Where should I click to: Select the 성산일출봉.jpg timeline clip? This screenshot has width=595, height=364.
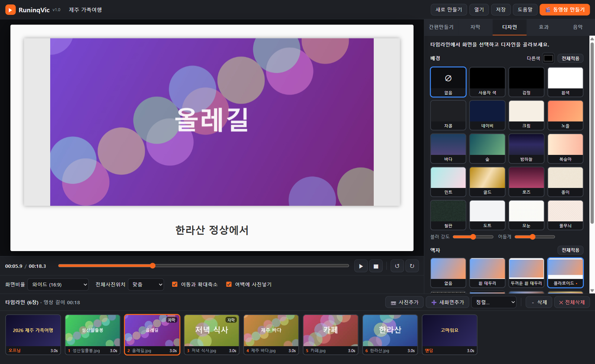[93, 335]
